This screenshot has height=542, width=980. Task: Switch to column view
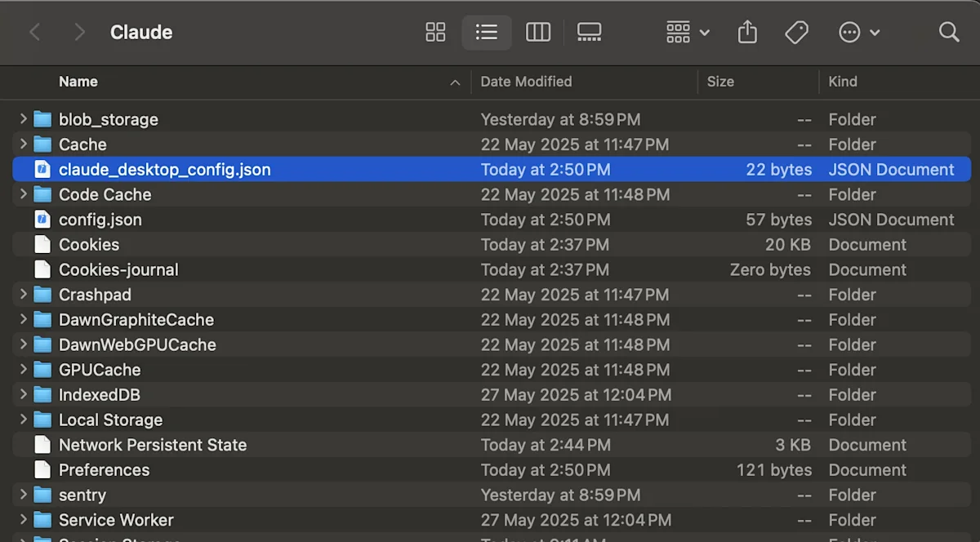click(538, 32)
